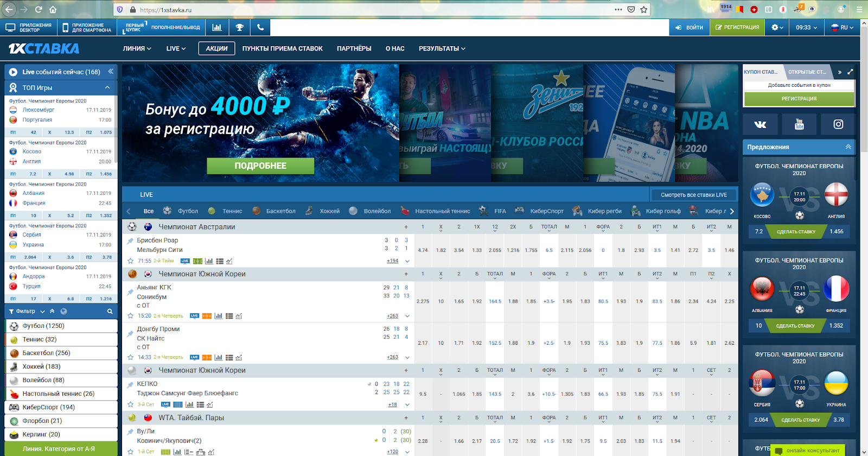868x456 pixels.
Task: Open the LIVE dropdown menu
Action: point(176,48)
